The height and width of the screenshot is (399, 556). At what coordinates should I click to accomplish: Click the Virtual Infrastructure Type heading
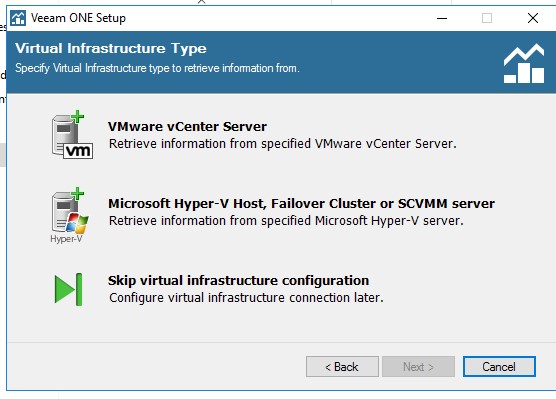111,49
